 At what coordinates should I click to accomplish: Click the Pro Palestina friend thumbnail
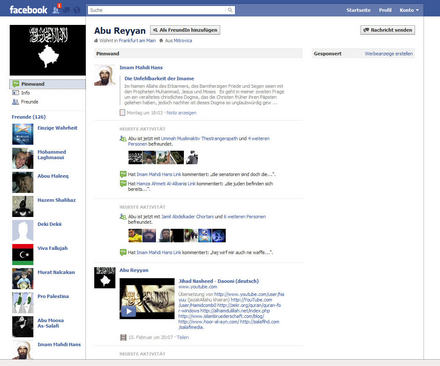pos(23,303)
